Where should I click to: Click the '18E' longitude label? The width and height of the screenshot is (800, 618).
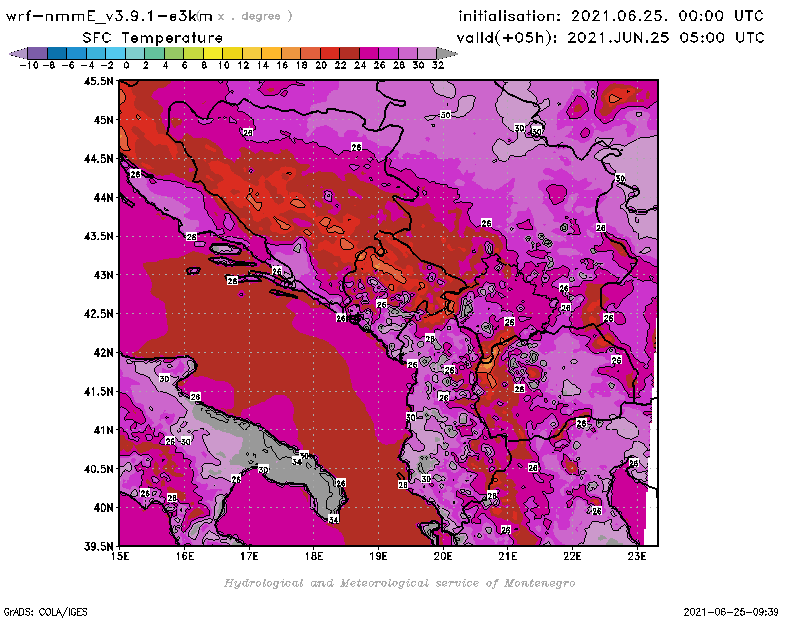pyautogui.click(x=314, y=556)
